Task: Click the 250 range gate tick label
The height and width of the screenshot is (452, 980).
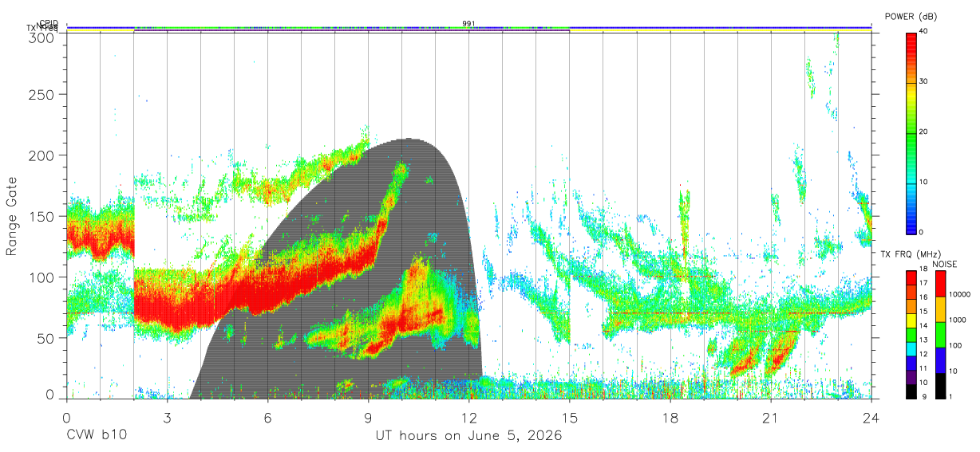Action: (x=42, y=94)
